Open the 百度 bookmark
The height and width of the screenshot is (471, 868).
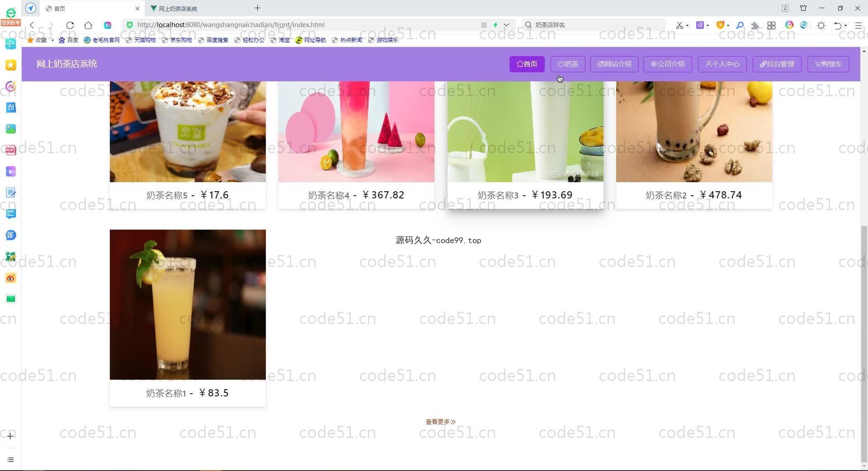(x=68, y=40)
